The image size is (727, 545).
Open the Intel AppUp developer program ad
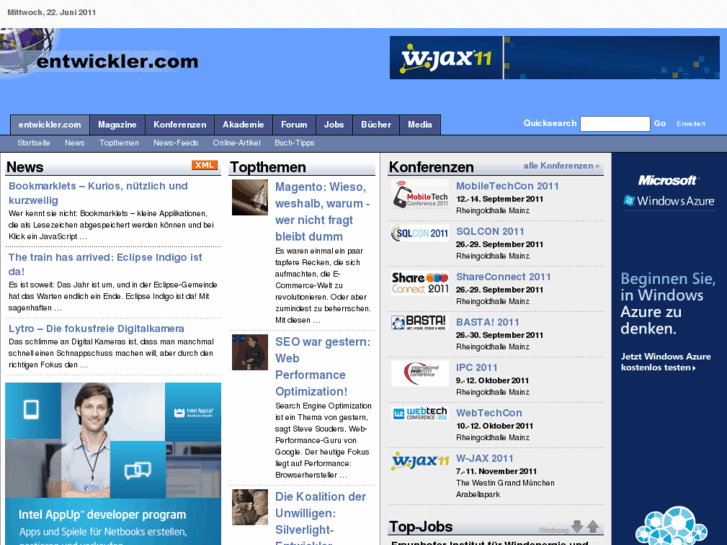pyautogui.click(x=113, y=464)
